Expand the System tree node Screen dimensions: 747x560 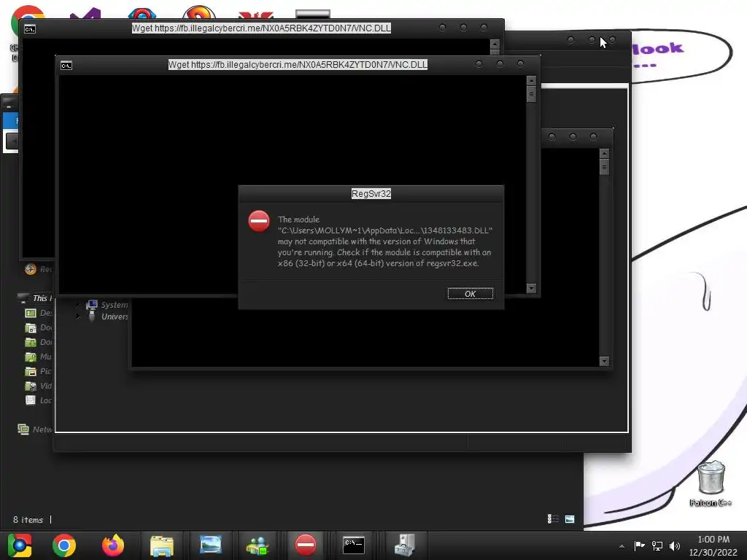point(78,305)
